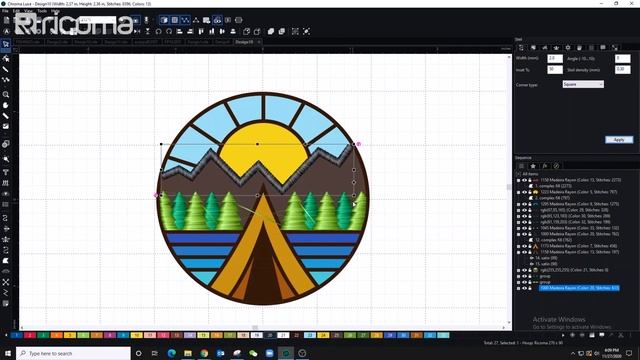Open the Tools menu
Screen dimensions: 640x360
42,11
